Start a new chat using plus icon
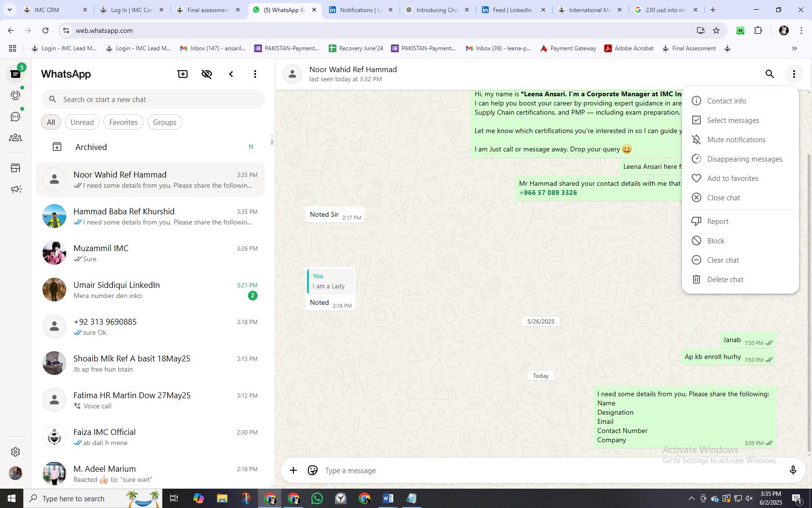812x508 pixels. [x=183, y=74]
